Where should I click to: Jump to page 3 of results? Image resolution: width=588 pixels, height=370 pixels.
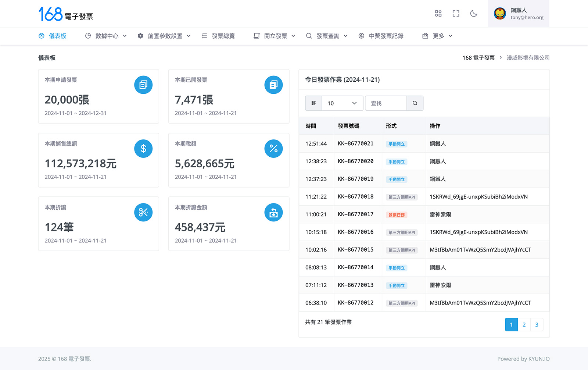coord(537,325)
